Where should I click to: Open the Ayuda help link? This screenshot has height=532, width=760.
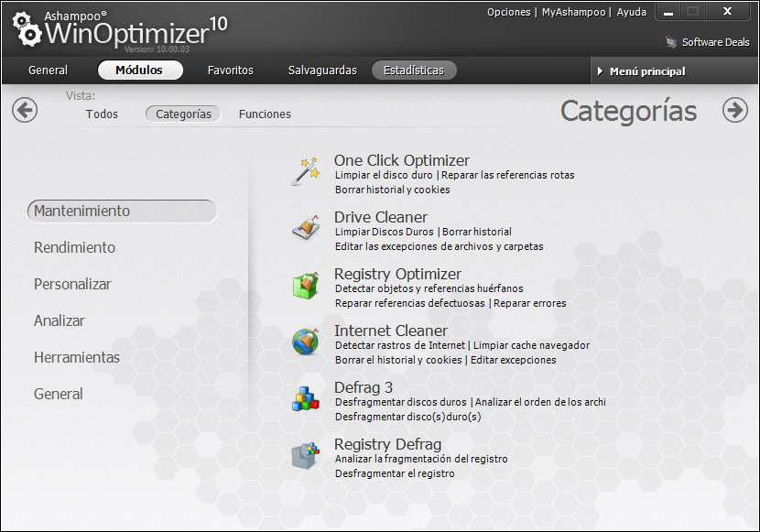631,12
